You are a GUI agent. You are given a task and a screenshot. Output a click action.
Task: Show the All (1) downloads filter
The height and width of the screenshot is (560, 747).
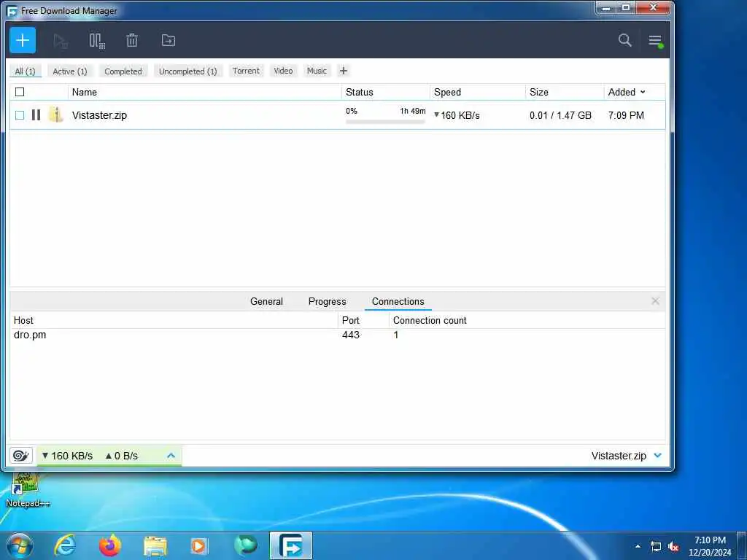coord(26,71)
